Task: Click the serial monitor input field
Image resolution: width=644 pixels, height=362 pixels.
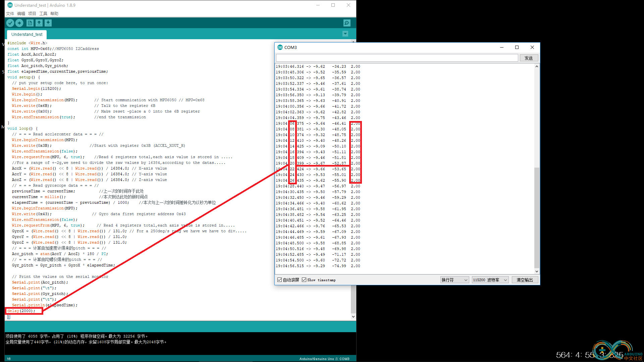Action: click(397, 58)
